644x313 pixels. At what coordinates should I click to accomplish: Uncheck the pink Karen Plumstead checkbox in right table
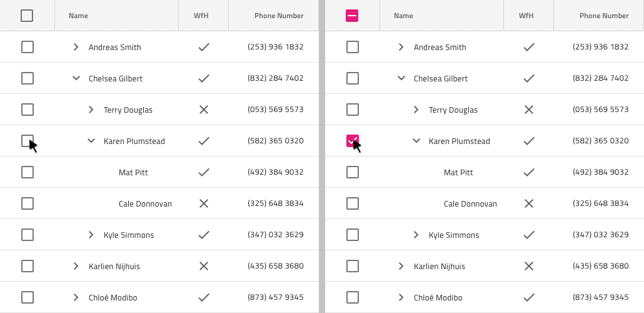pyautogui.click(x=352, y=141)
